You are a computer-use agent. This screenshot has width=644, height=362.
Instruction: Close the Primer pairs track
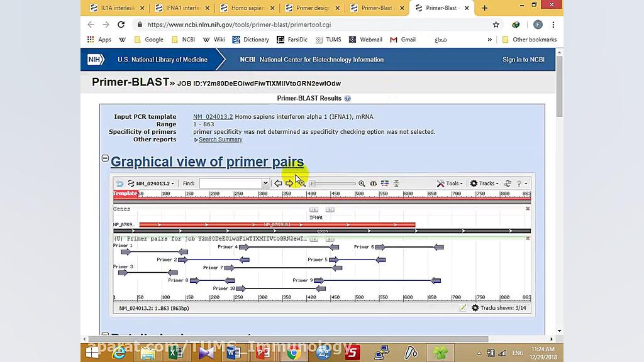point(528,238)
